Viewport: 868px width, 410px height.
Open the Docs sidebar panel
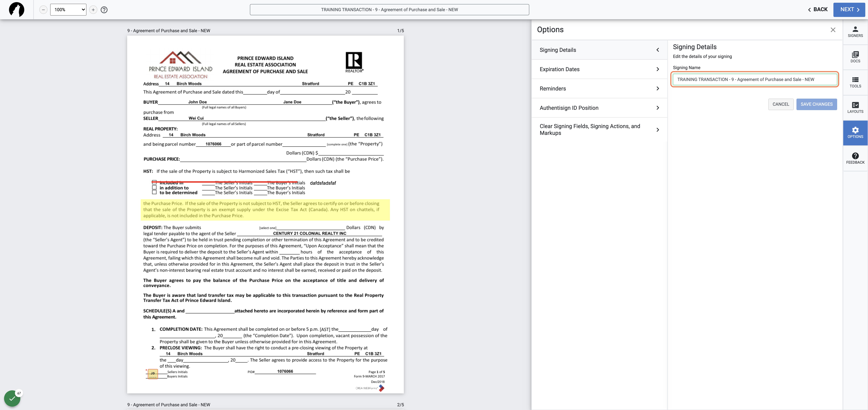click(855, 57)
